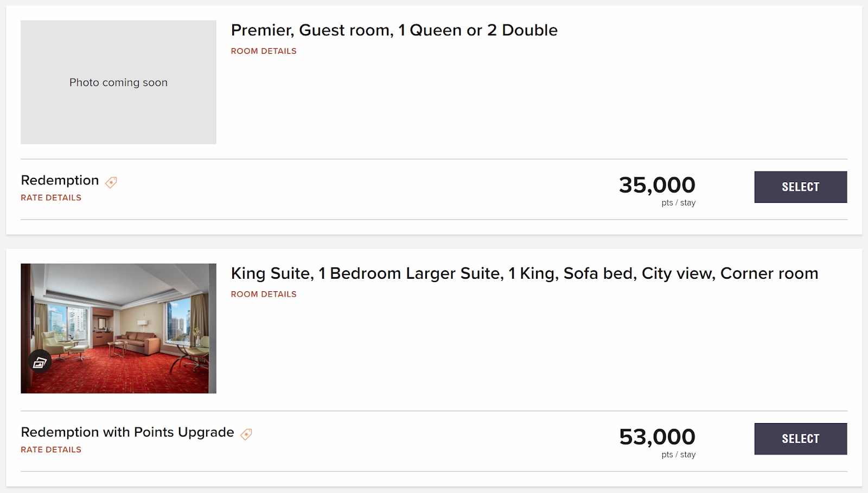Click the tag icon beside Redemption with Points Upgrade
This screenshot has width=868, height=493.
[x=247, y=434]
